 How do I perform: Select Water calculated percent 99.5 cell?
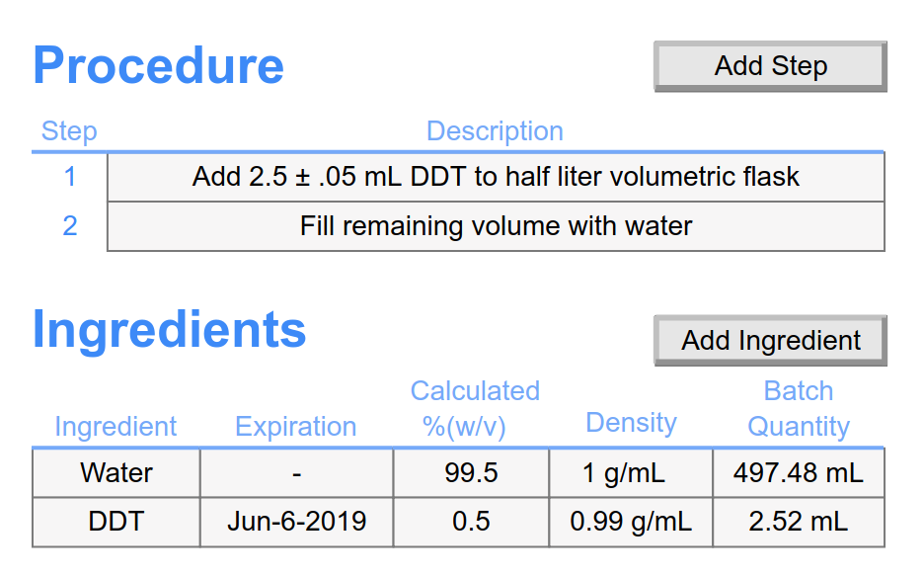tap(471, 473)
